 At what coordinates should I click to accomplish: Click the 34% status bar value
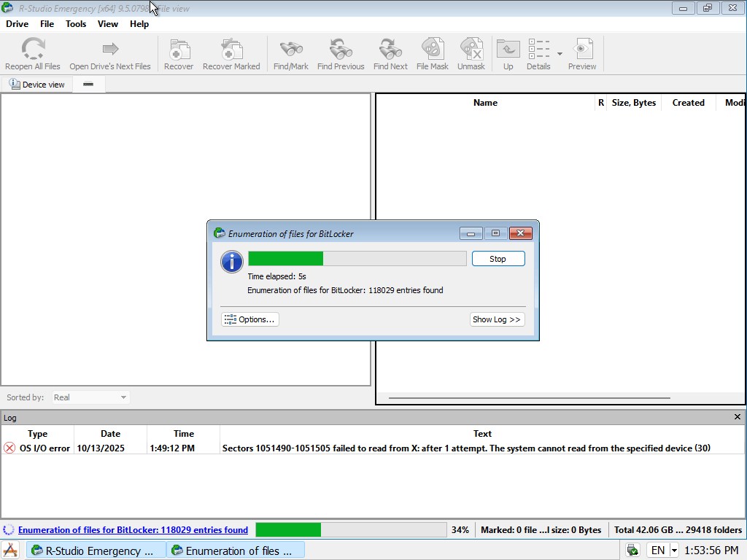pos(460,529)
